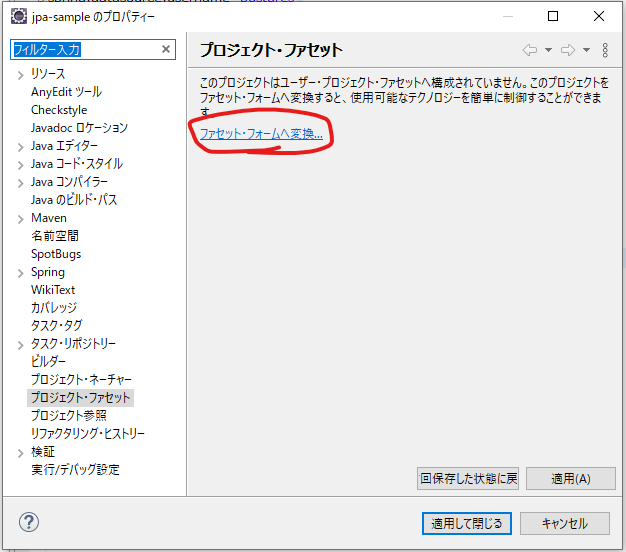Screen dimensions: 626x552
Task: Select Java コード・スタイル item
Action: [77, 164]
